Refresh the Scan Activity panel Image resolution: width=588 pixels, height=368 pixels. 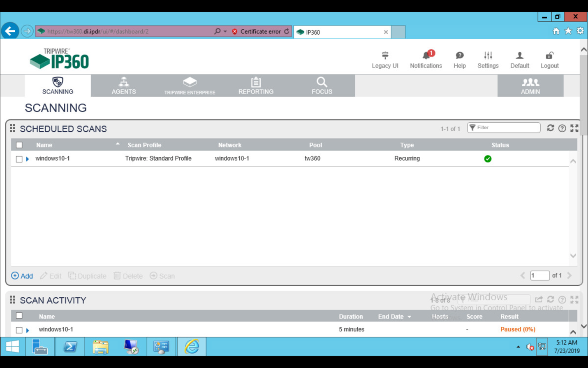(x=551, y=299)
